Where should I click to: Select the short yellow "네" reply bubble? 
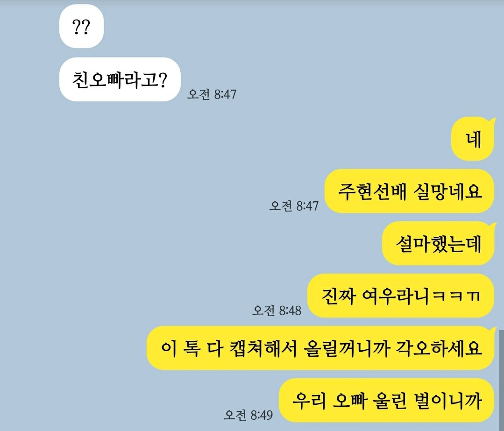473,139
